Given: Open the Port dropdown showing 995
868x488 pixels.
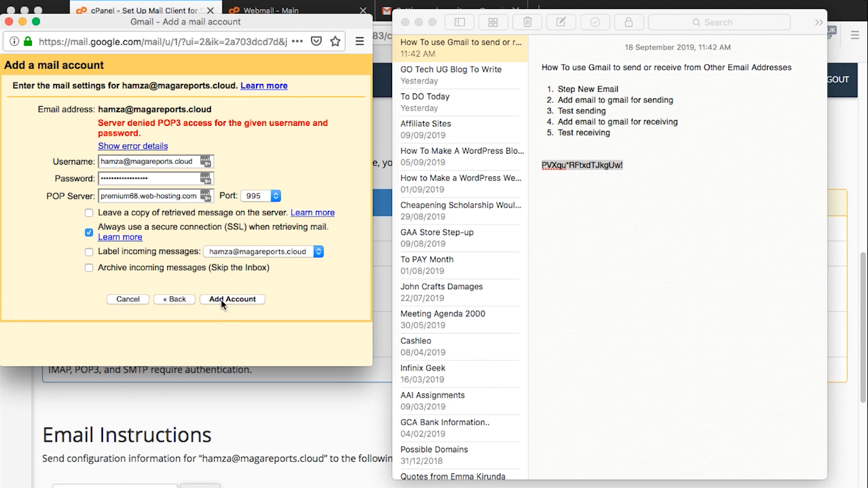Looking at the screenshot, I should 261,196.
